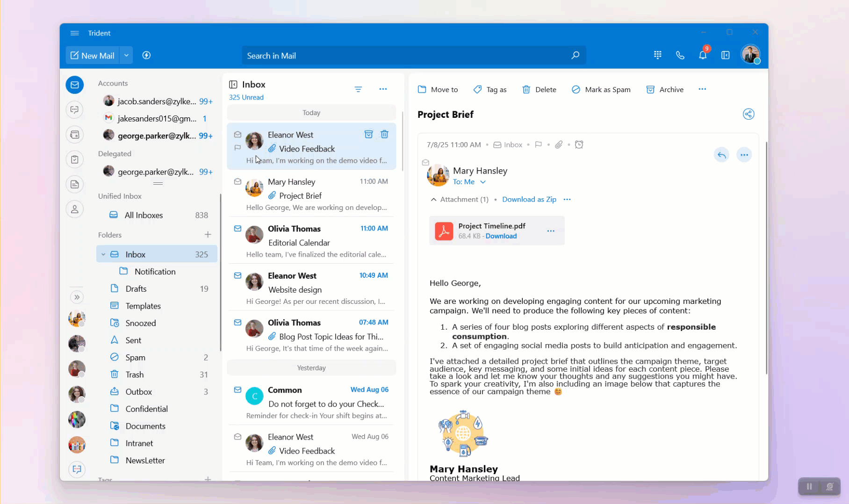Viewport: 849px width, 504px height.
Task: Click the message list vertical scrollbar
Action: pos(402,141)
